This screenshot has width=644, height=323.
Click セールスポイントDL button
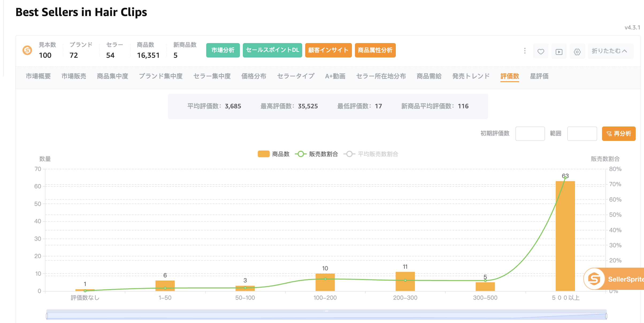(272, 50)
